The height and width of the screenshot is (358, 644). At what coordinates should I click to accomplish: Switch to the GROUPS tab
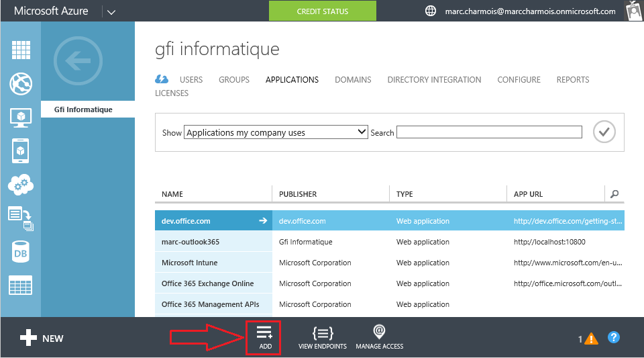coord(234,80)
